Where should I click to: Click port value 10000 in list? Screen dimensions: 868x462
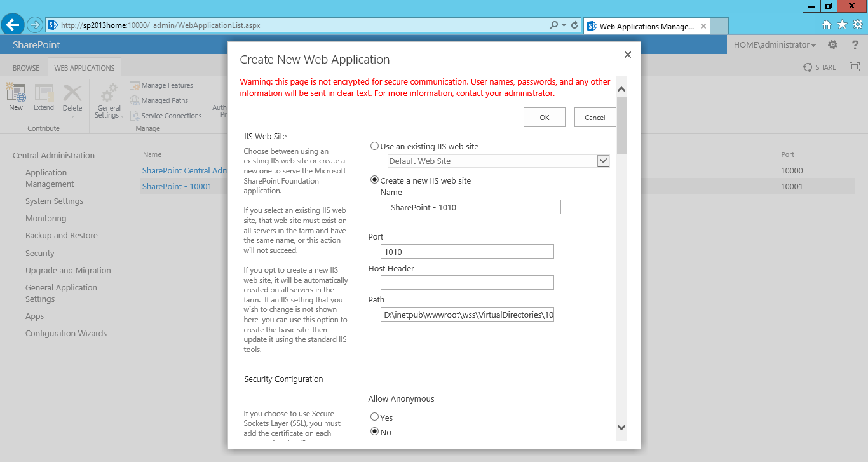click(x=792, y=171)
